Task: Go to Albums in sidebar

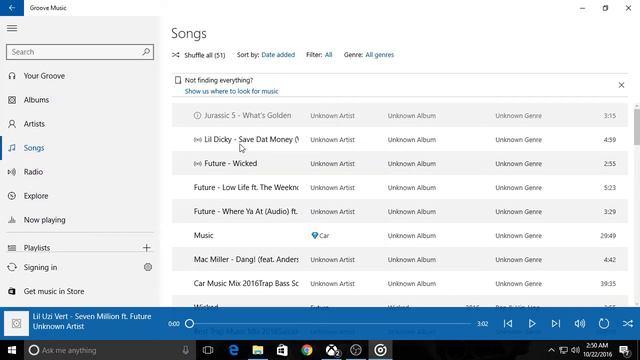Action: (36, 100)
